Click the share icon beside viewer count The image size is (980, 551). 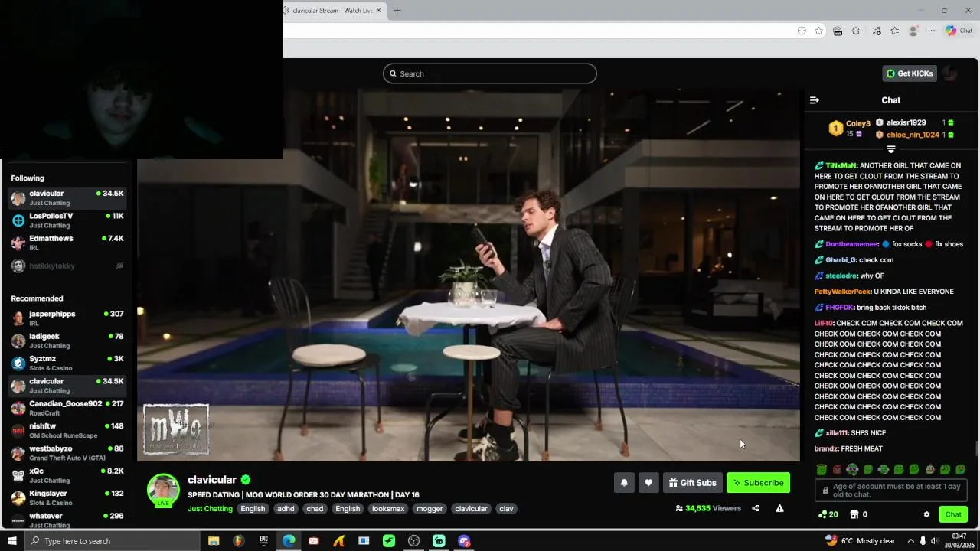(x=755, y=508)
